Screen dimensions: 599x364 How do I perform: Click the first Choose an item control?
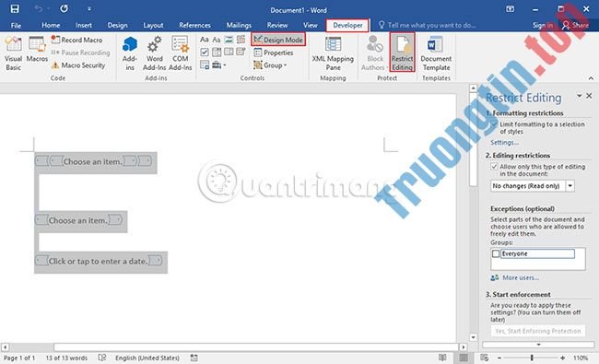click(x=93, y=161)
